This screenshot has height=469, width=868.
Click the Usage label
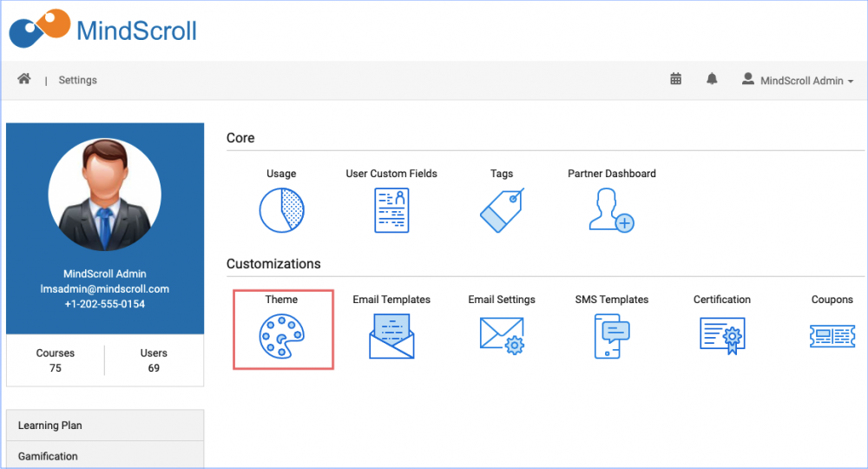coord(281,174)
